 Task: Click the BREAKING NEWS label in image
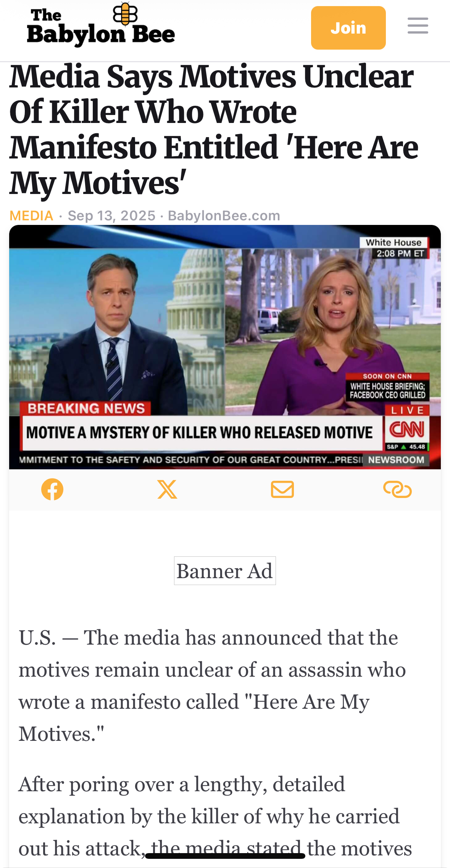pyautogui.click(x=86, y=409)
